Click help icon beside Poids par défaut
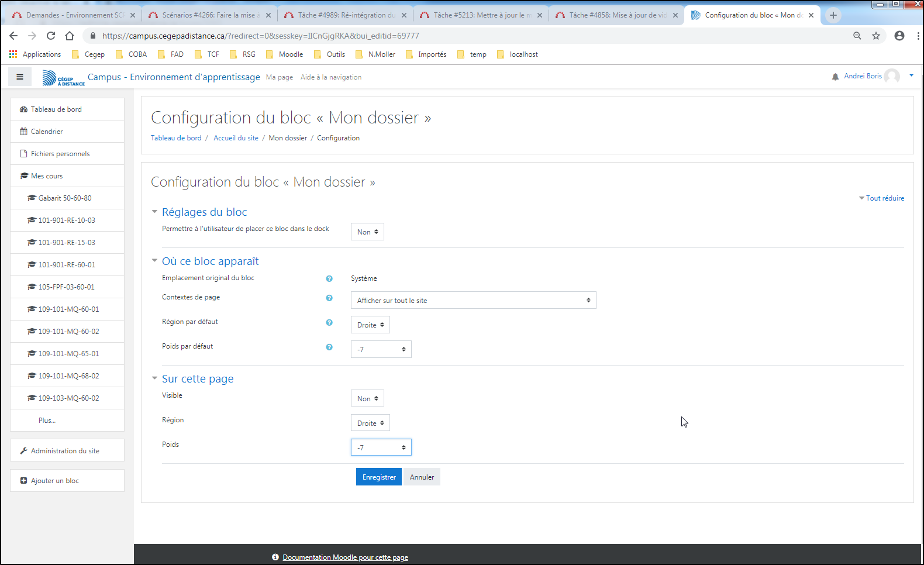This screenshot has width=924, height=565. [329, 347]
